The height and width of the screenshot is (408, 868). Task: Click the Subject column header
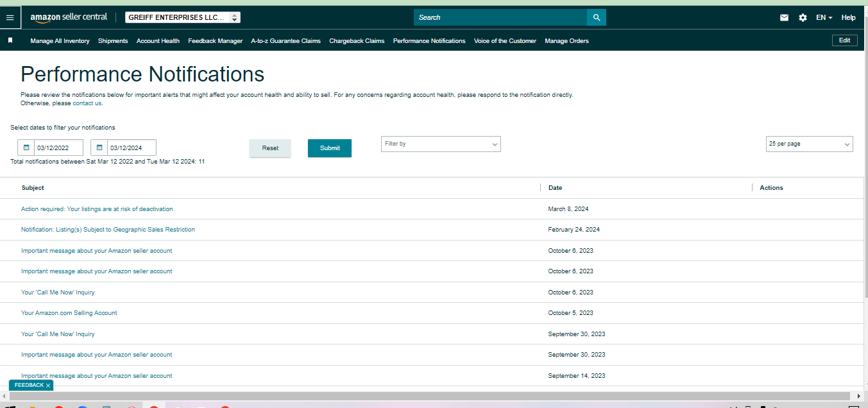(33, 188)
